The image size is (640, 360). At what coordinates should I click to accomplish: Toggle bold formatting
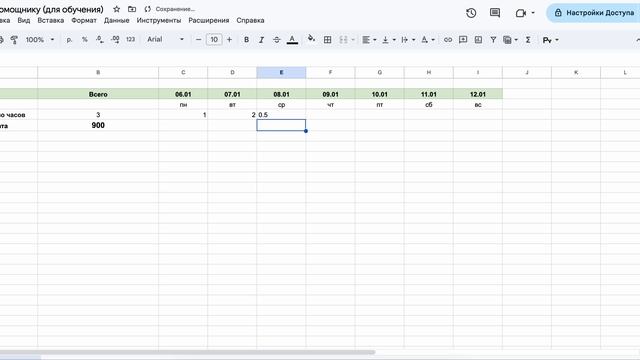coord(246,40)
